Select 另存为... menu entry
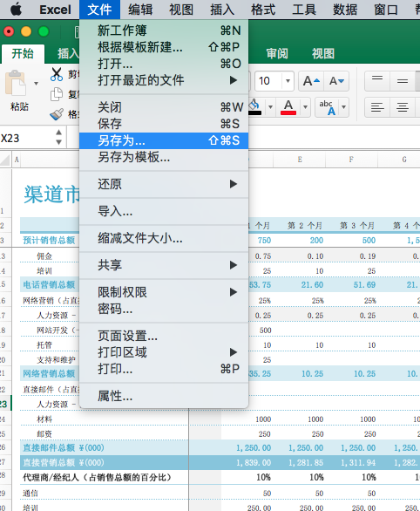 [164, 140]
